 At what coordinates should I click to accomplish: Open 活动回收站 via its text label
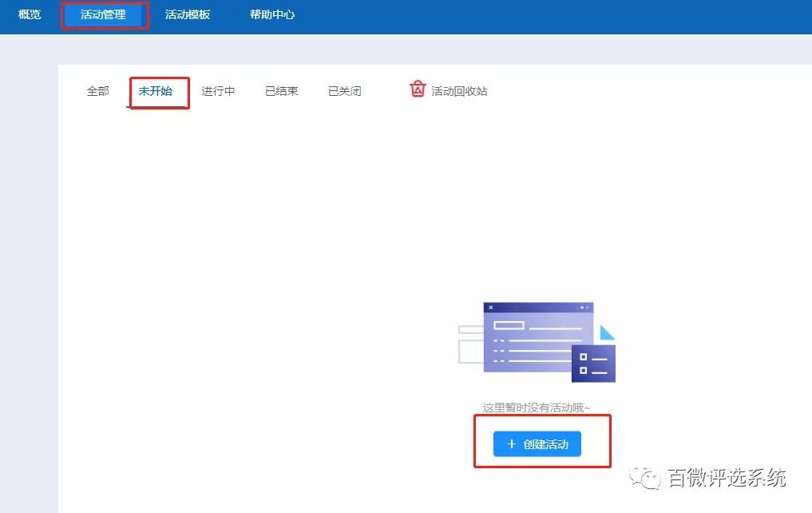click(x=459, y=90)
